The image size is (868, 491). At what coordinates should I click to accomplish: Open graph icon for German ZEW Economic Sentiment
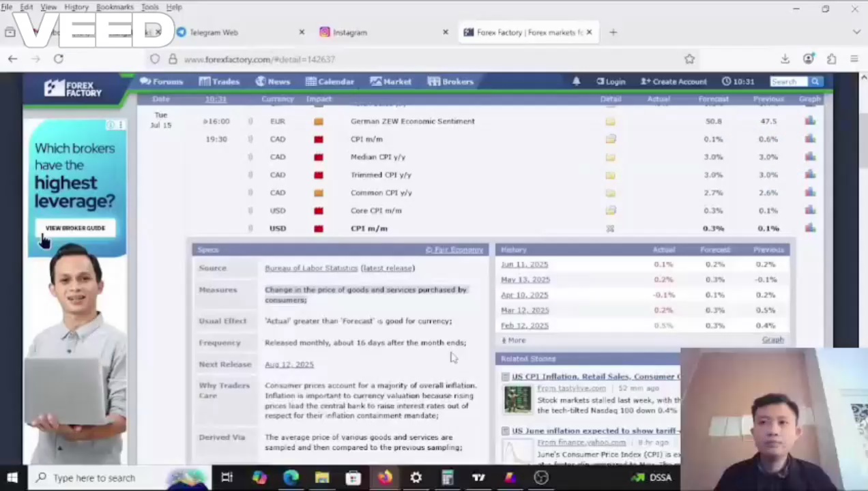point(809,121)
